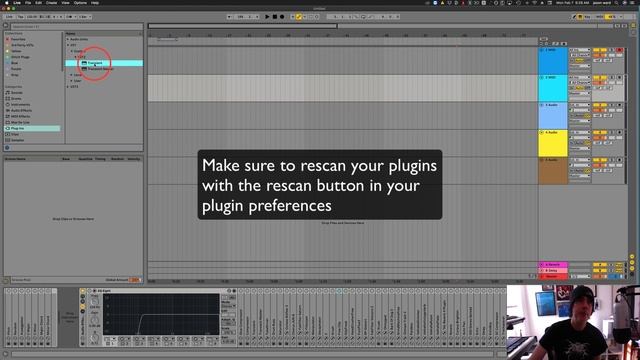The image size is (640, 360).
Task: Expand the Audio Units folder
Action: [68, 39]
